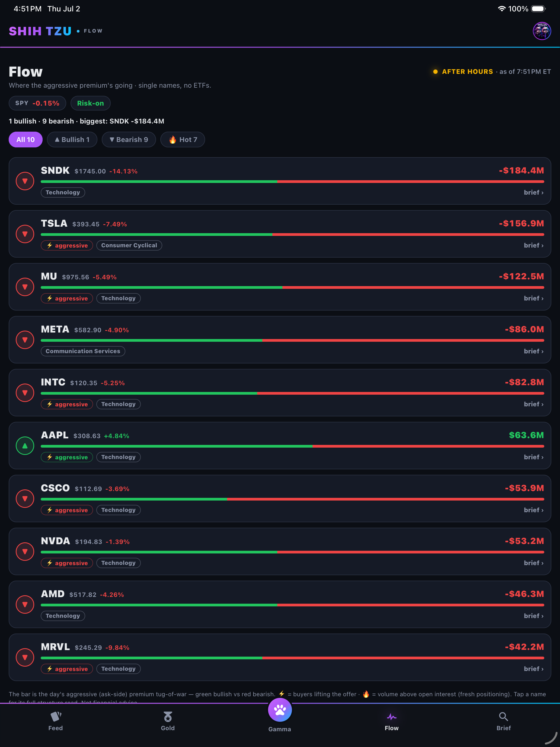
Task: Tap the Technology tag on AMD
Action: 63,616
